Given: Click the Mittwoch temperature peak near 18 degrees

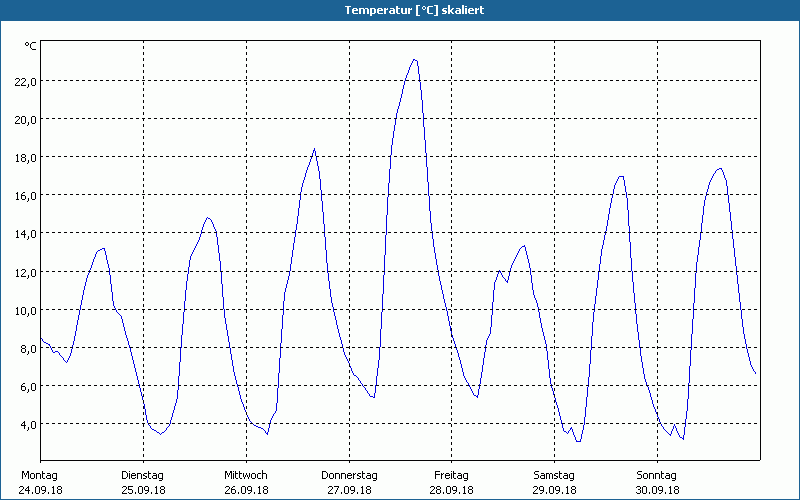Looking at the screenshot, I should [314, 149].
